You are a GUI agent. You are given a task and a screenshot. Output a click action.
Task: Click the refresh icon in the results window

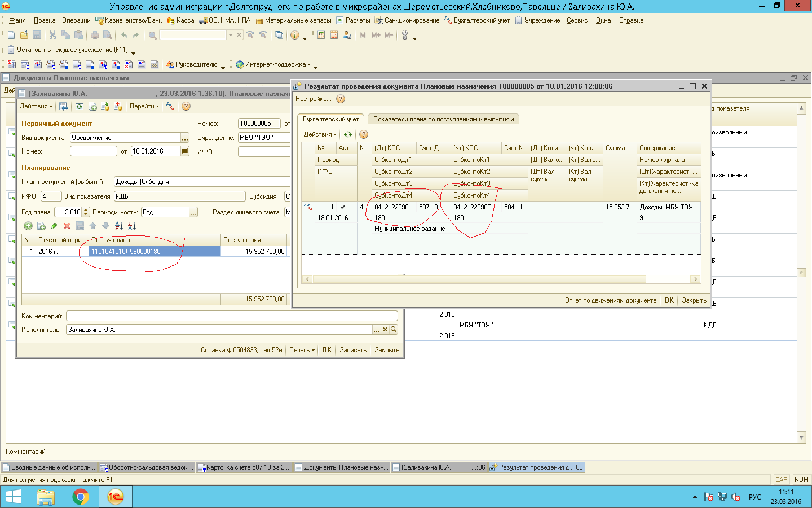348,134
